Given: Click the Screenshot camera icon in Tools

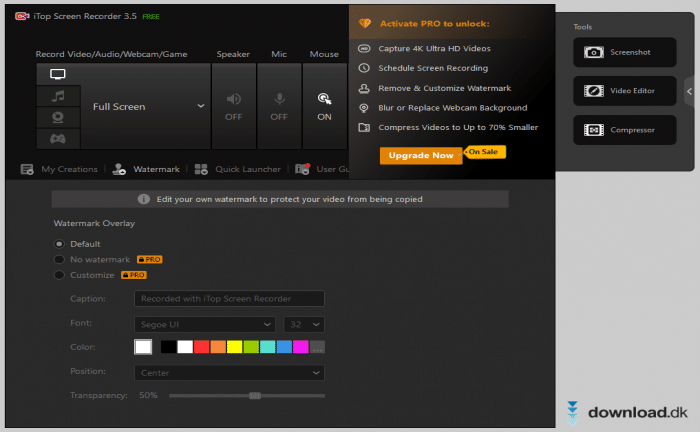Looking at the screenshot, I should [594, 52].
